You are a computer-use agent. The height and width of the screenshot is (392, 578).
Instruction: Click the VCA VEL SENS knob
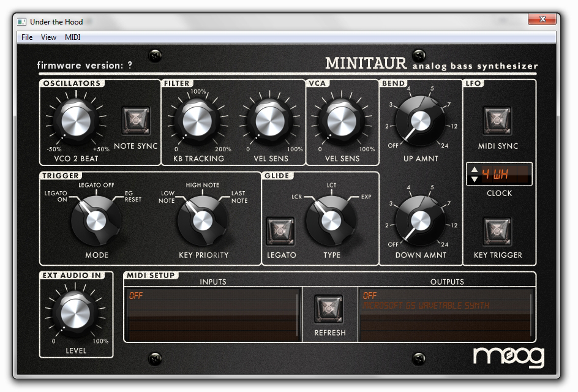click(342, 120)
